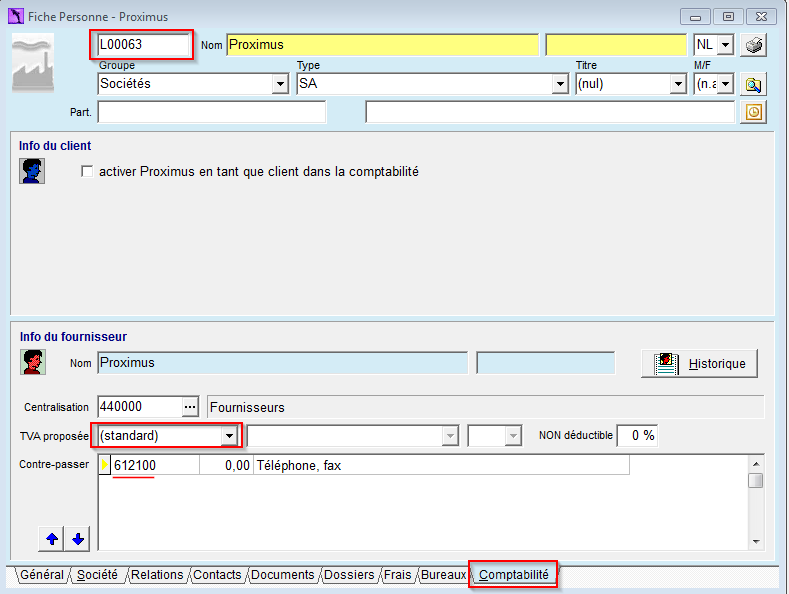The height and width of the screenshot is (594, 789).
Task: Click the Contre-passer scrollbar thumb
Action: (x=756, y=480)
